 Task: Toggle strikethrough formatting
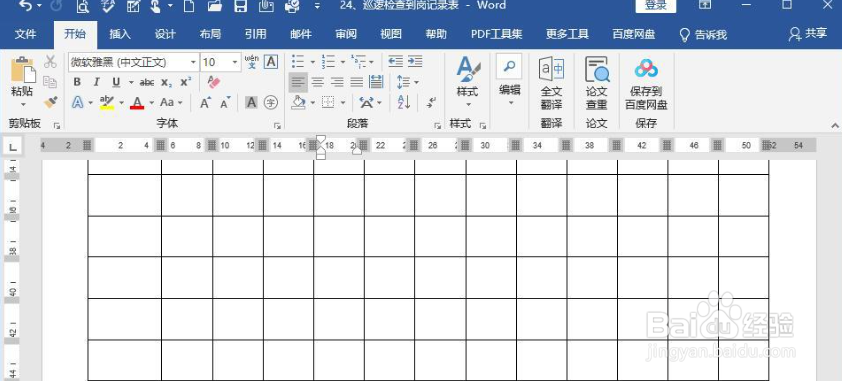point(147,82)
